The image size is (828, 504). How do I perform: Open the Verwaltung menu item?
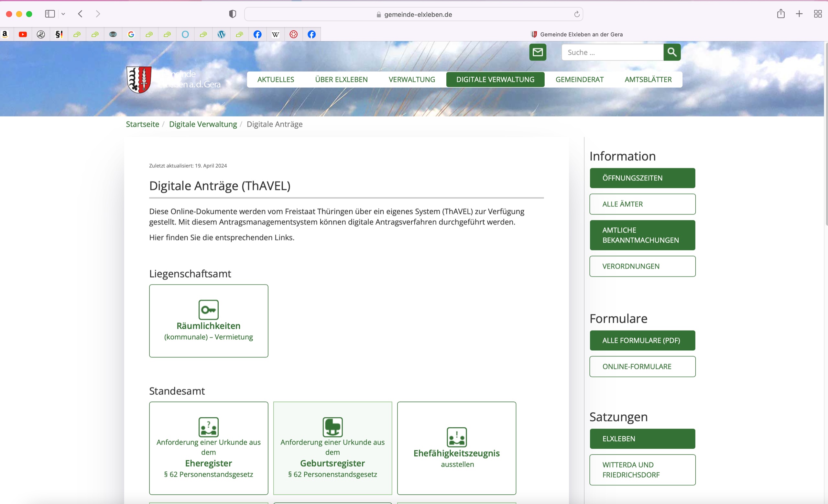tap(412, 80)
